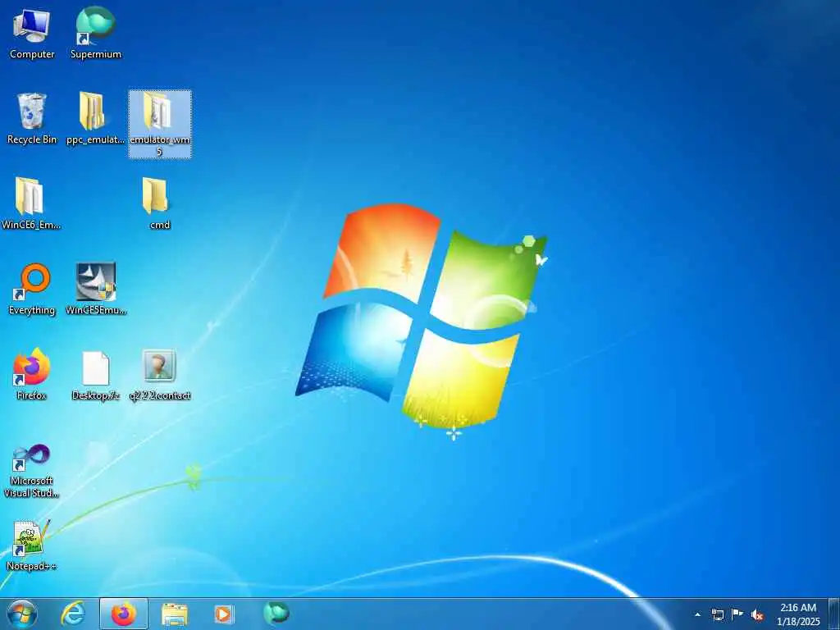Select the WinCE6_Em... folder
This screenshot has width=840, height=630.
pos(31,203)
